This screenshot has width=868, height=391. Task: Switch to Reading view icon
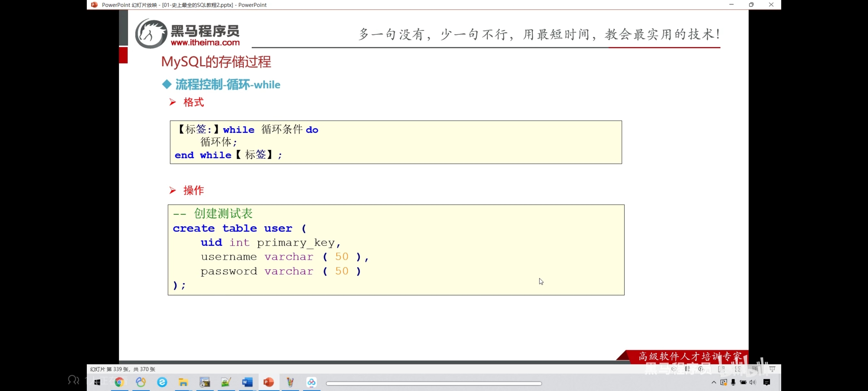point(755,369)
